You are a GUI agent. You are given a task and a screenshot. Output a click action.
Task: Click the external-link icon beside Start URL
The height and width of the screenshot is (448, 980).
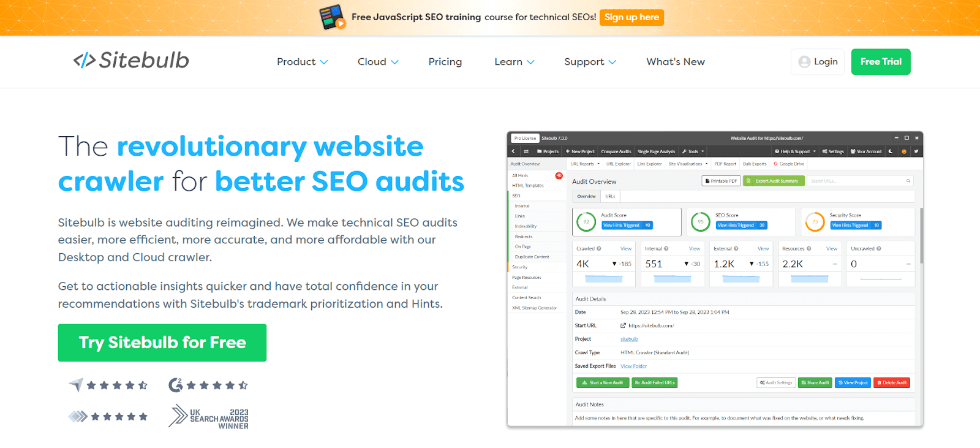tap(624, 325)
